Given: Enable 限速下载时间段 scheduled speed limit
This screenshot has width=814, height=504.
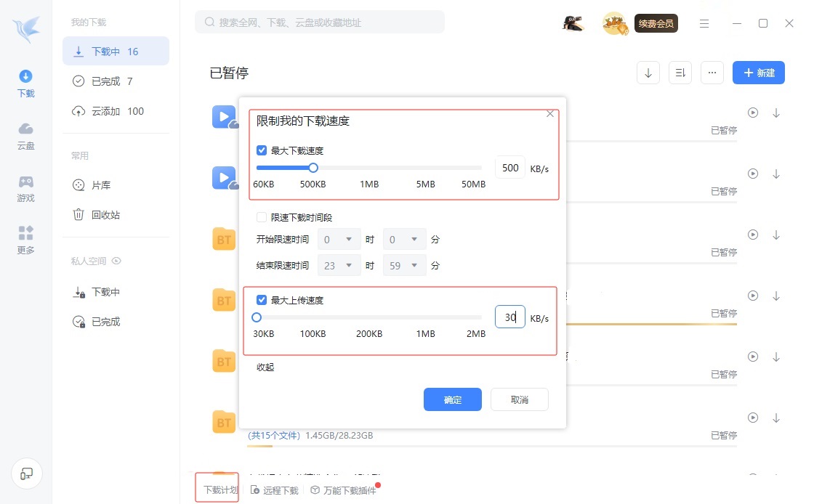Looking at the screenshot, I should [x=262, y=216].
